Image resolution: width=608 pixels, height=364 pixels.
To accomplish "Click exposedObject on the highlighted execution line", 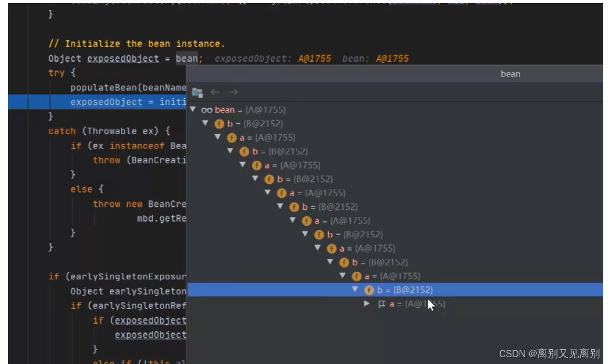I will point(106,102).
